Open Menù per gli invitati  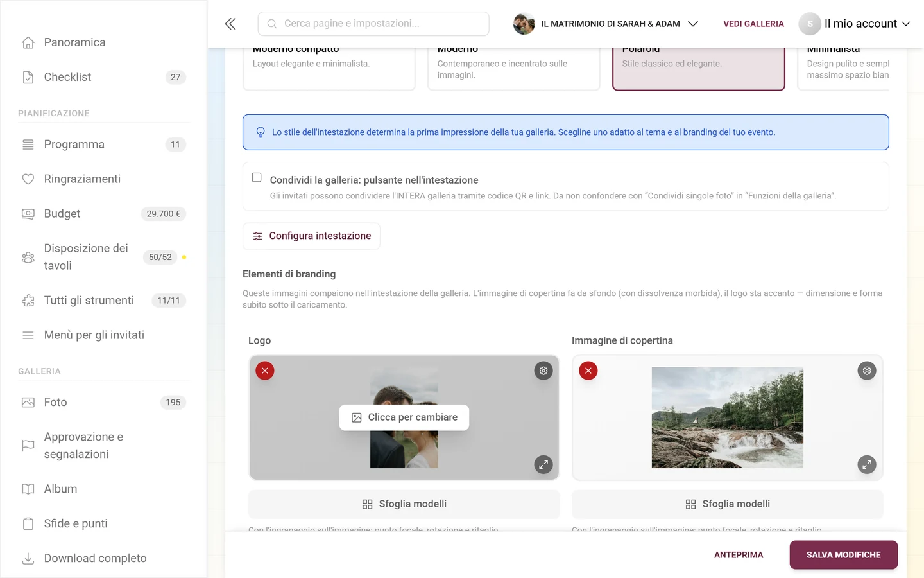tap(103, 335)
